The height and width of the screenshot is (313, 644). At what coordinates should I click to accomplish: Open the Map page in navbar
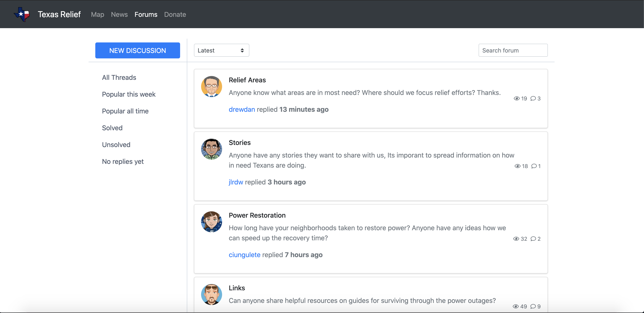97,14
